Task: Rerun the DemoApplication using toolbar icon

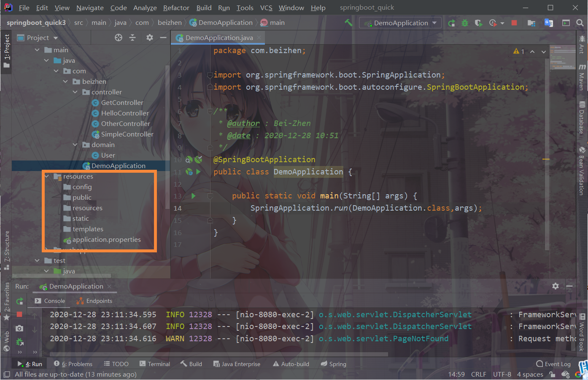Action: tap(452, 22)
